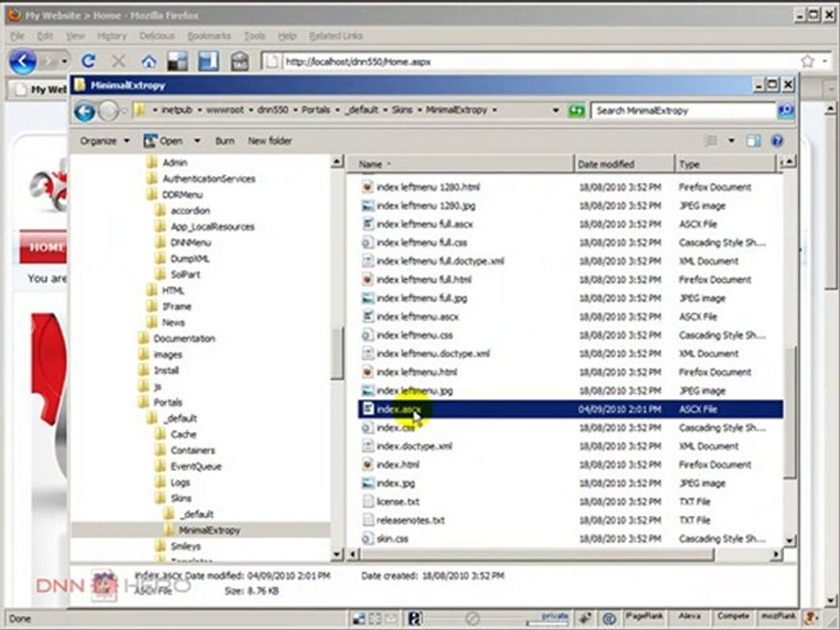Select index.ascx file row
This screenshot has width=840, height=630.
click(570, 409)
